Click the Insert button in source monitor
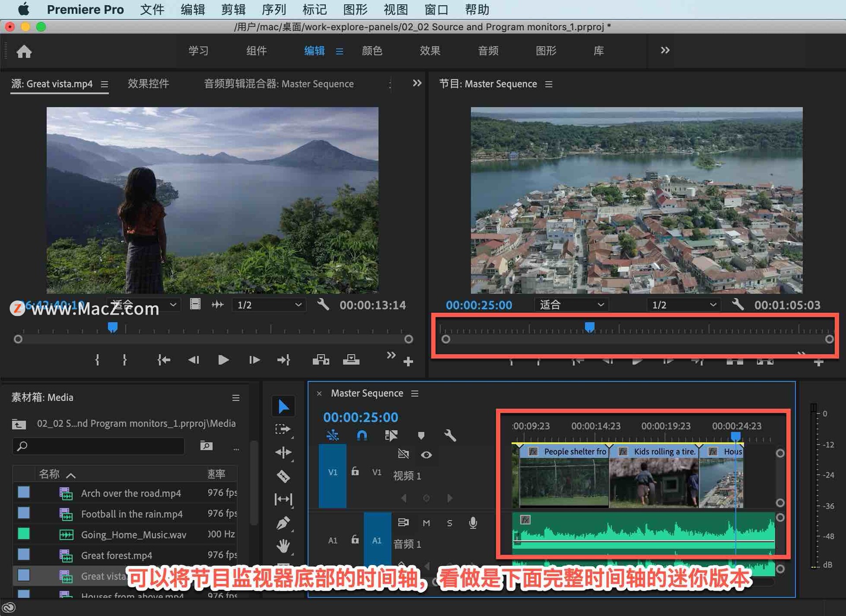 (x=321, y=360)
